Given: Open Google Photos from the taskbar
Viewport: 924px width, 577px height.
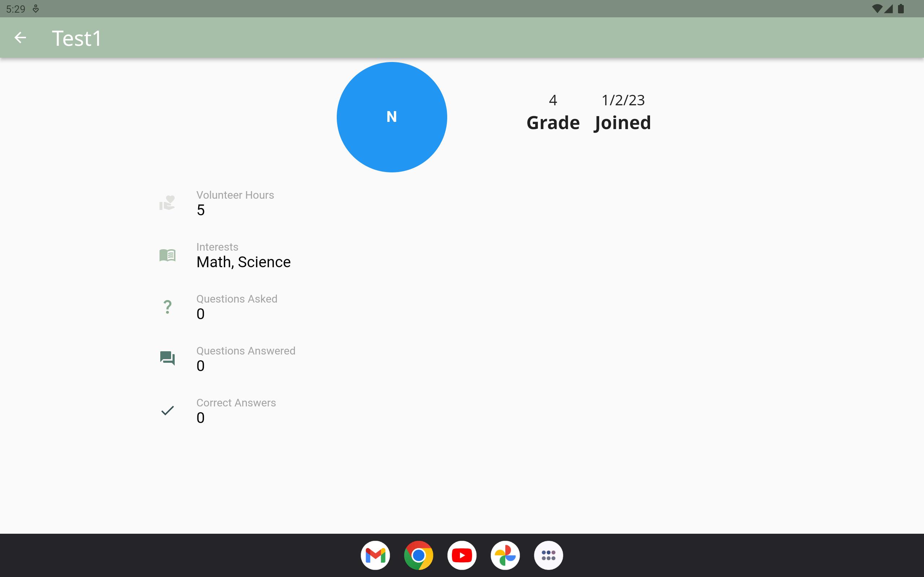Looking at the screenshot, I should [x=505, y=555].
